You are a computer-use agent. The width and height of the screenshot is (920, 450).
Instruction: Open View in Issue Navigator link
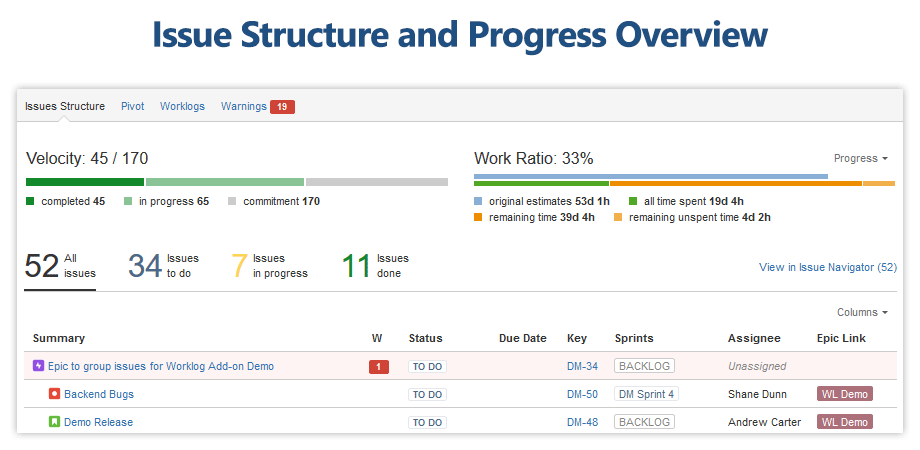828,267
